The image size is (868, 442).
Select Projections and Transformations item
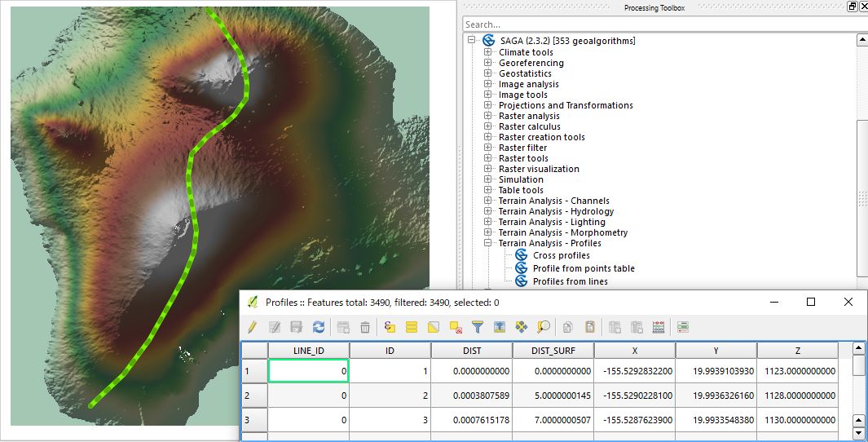[566, 105]
